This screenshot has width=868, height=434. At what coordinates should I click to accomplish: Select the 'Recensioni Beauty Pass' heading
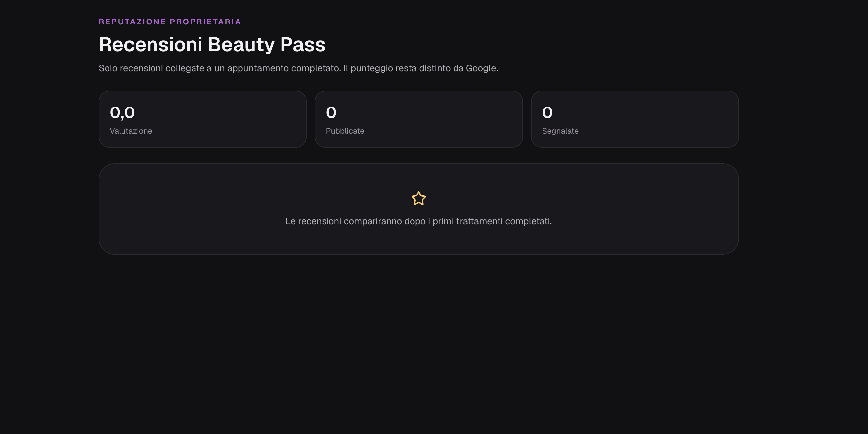[212, 44]
